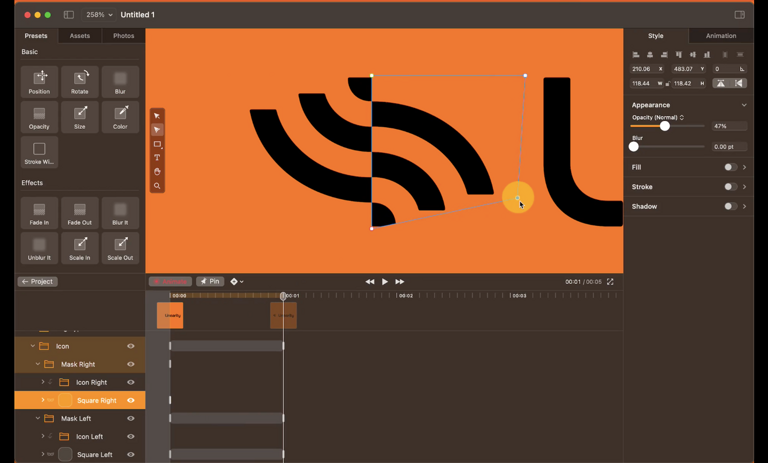Expand timeline to full screen
Screen dimensions: 768x463
pos(610,282)
